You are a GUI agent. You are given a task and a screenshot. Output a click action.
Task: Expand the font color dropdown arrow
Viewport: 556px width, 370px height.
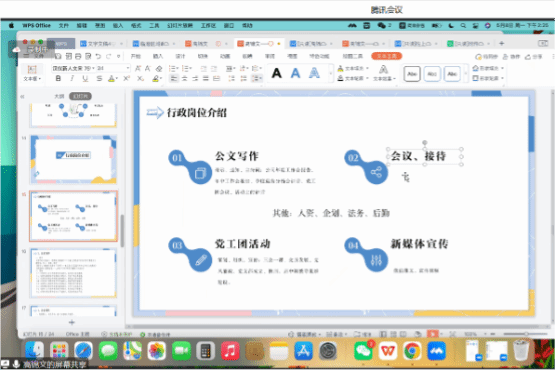coord(117,78)
